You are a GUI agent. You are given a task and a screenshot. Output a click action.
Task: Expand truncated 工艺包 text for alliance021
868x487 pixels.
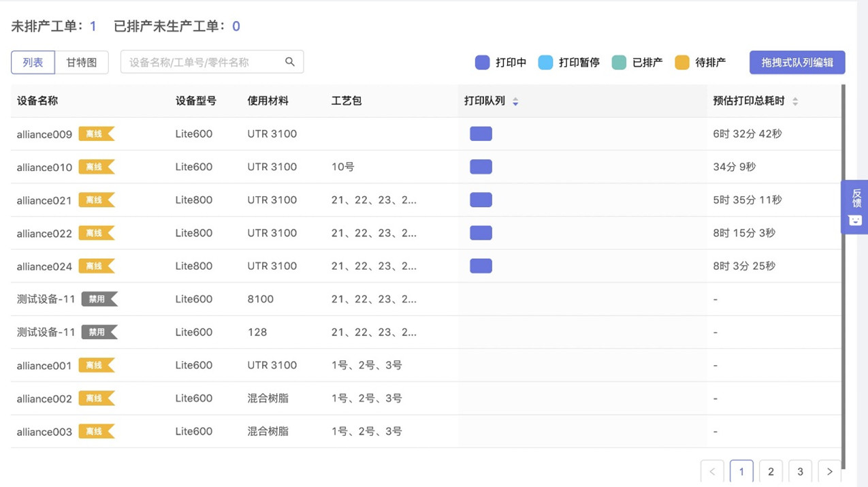pyautogui.click(x=374, y=200)
